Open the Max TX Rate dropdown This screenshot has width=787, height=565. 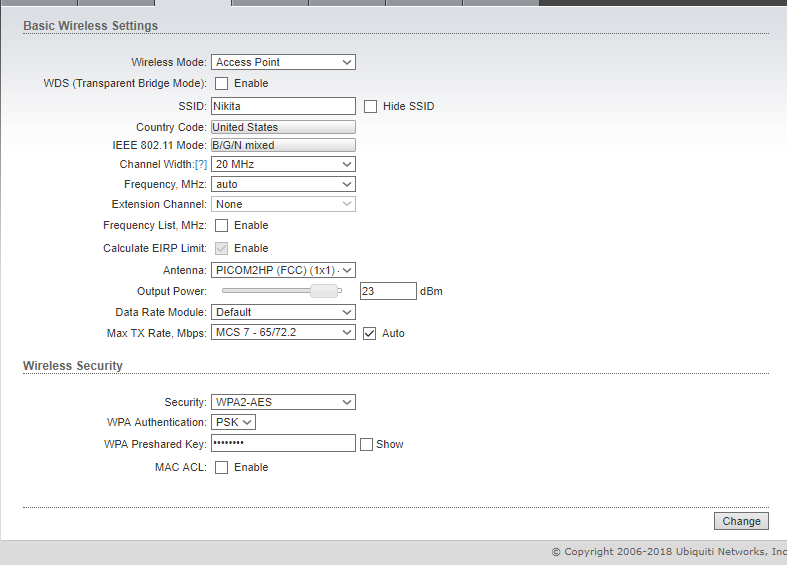click(x=283, y=332)
